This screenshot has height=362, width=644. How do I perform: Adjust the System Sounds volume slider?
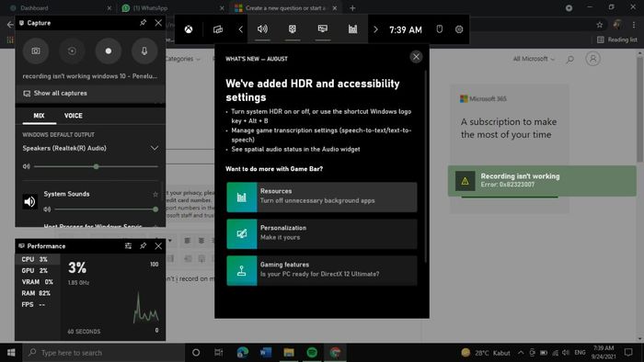point(106,209)
